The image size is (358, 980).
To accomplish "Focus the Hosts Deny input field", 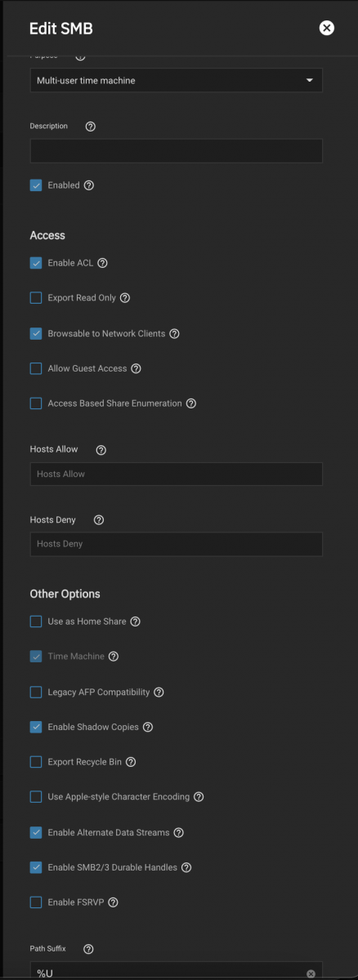I will tap(177, 544).
